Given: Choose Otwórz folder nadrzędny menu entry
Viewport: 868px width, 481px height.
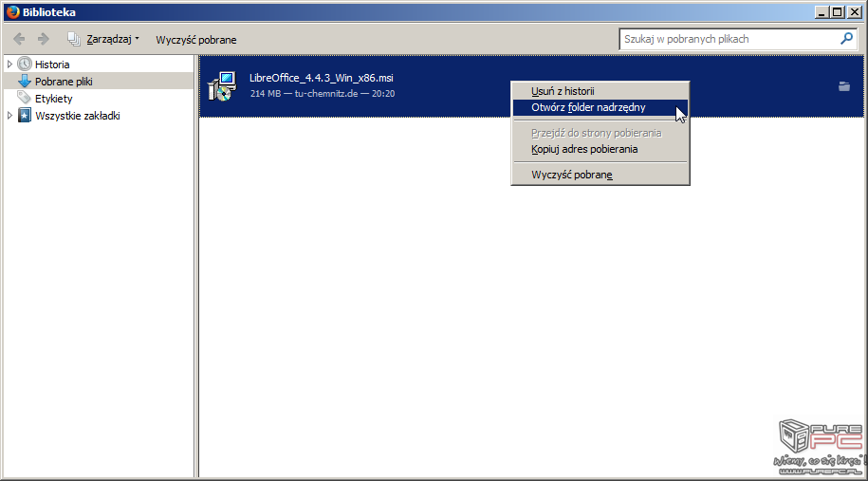Looking at the screenshot, I should (x=600, y=107).
